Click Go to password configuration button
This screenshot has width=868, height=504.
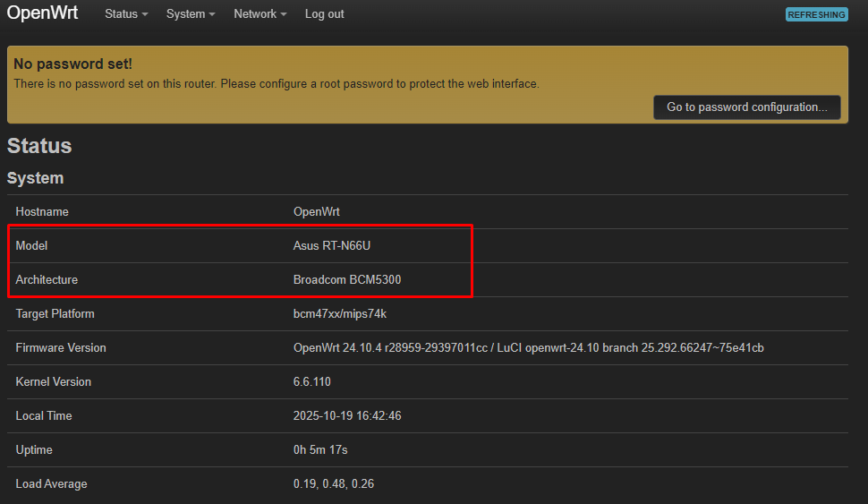[x=747, y=107]
